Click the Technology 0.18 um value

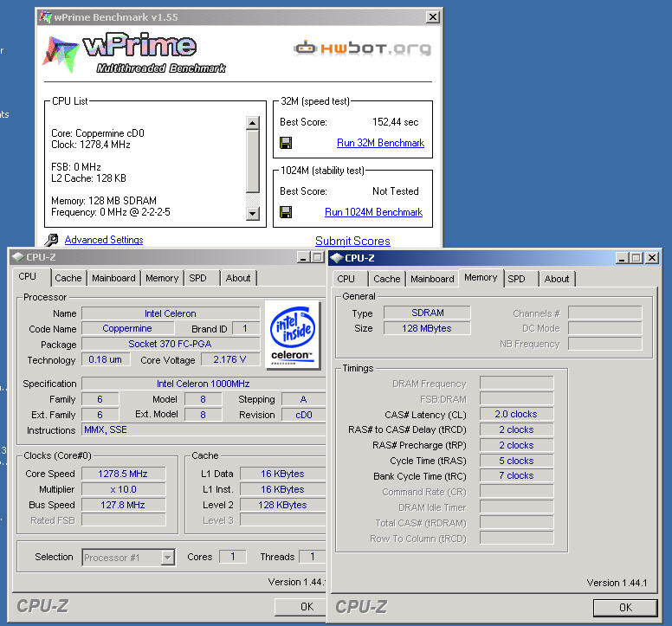tap(106, 359)
